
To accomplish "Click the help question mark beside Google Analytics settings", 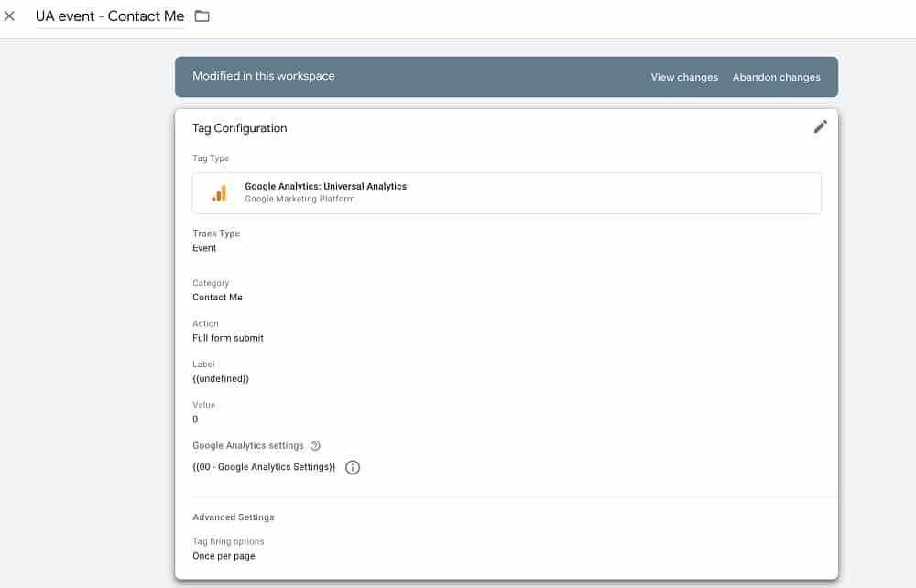I will [x=315, y=446].
